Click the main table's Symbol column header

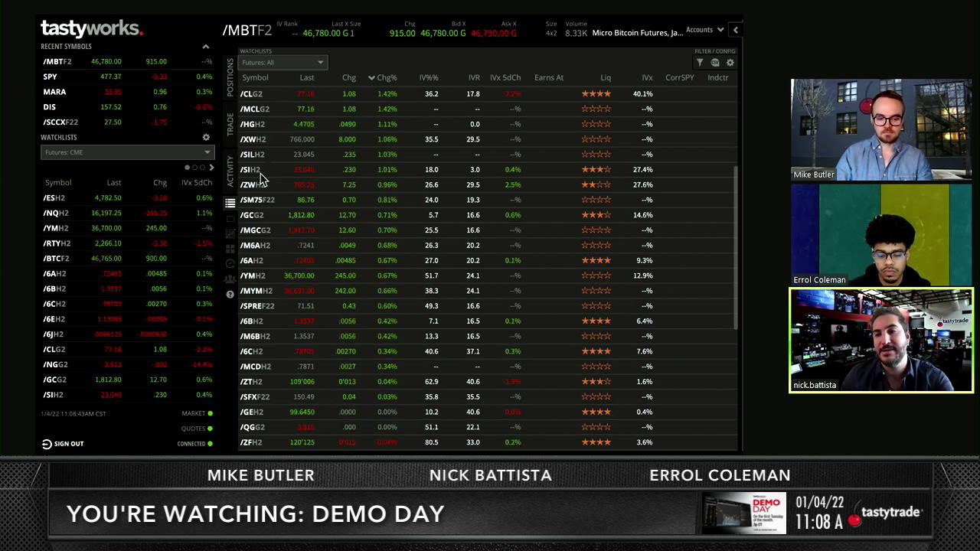point(255,78)
